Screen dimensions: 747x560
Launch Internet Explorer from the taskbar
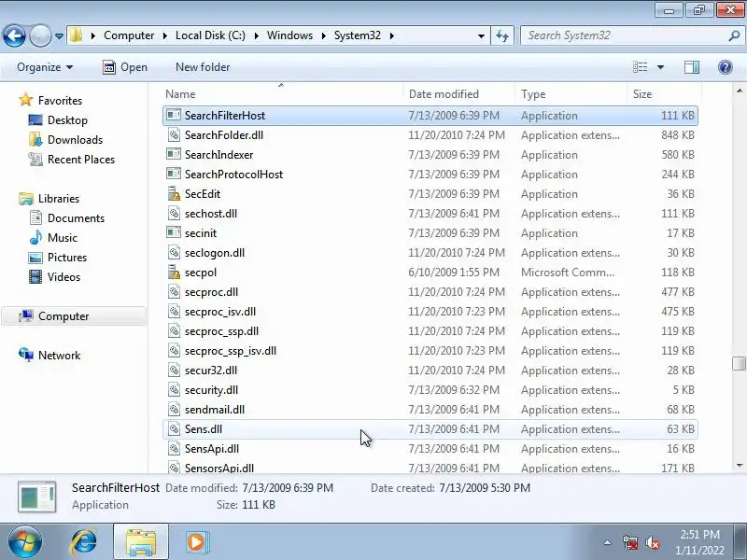(84, 542)
